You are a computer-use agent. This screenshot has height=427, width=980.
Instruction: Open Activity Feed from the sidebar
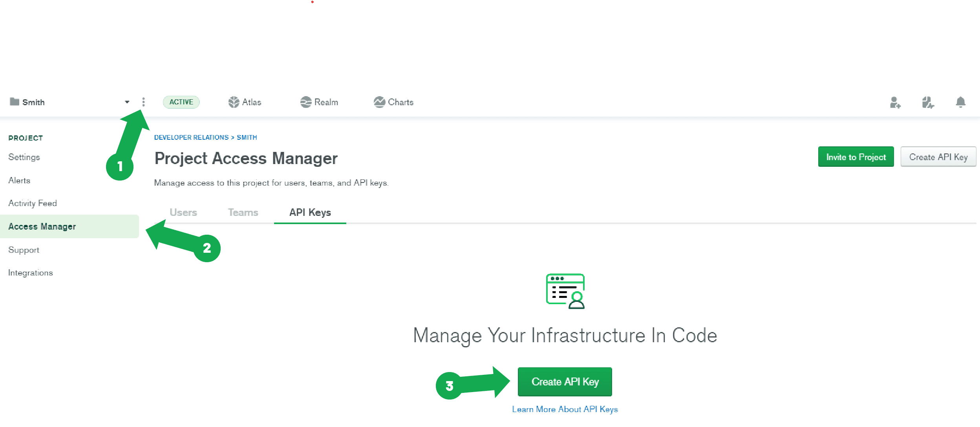[32, 203]
